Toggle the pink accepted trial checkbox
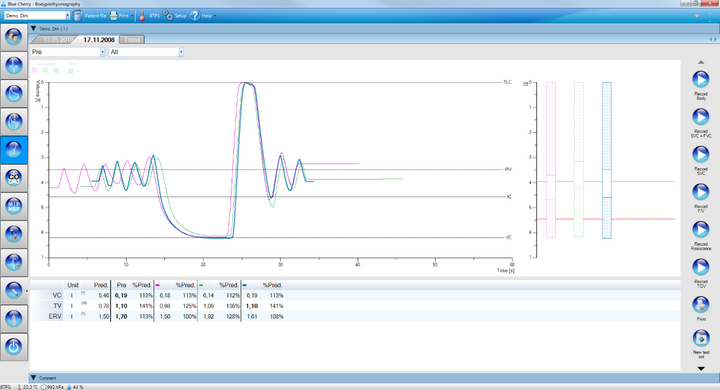 pos(35,71)
